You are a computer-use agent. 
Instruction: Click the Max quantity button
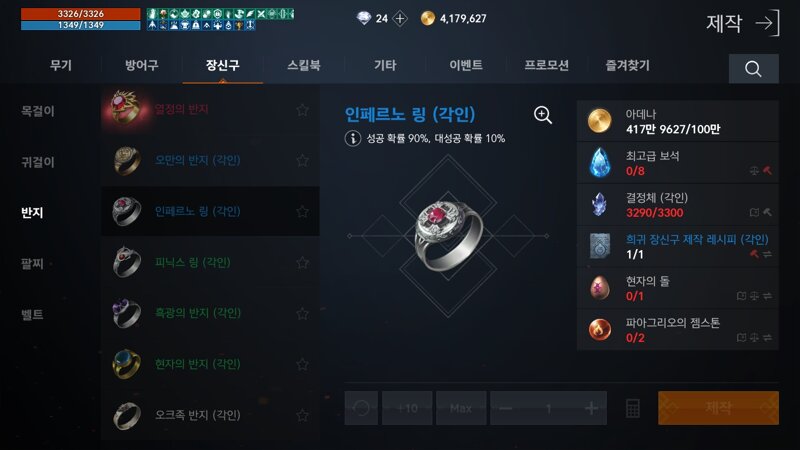tap(461, 408)
